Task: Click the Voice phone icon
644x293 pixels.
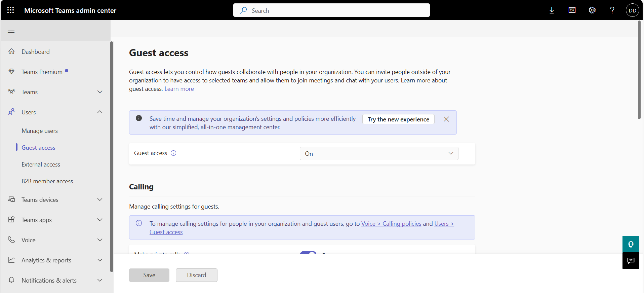Action: tap(11, 240)
